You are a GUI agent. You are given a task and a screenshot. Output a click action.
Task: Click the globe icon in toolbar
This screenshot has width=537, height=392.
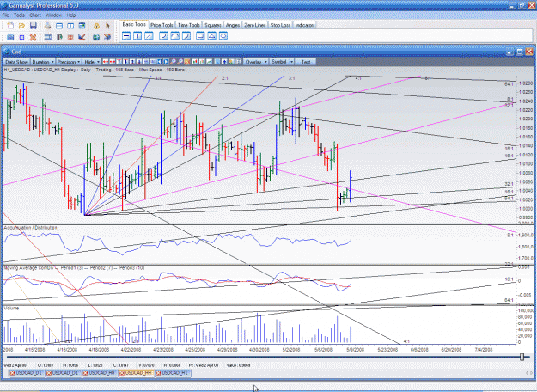[96, 37]
